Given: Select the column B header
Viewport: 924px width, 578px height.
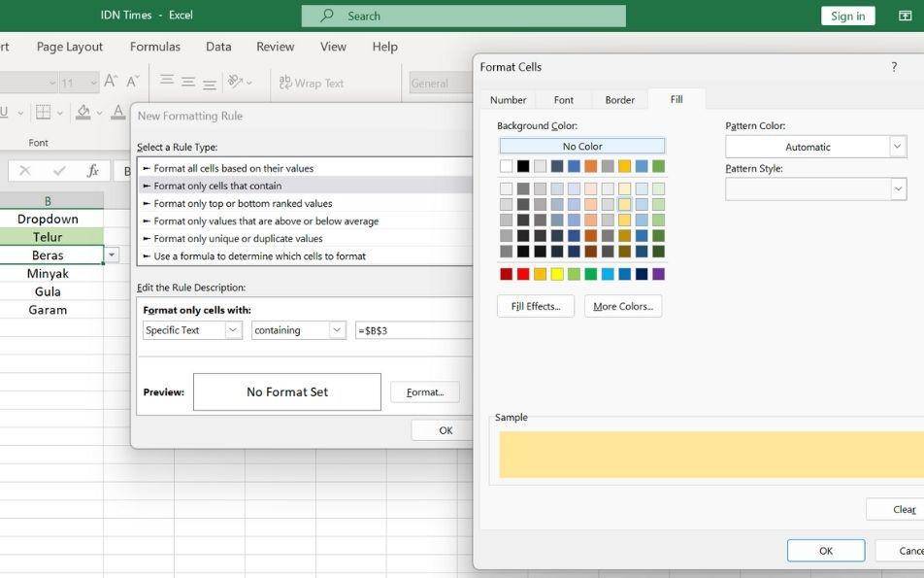Looking at the screenshot, I should [x=51, y=201].
